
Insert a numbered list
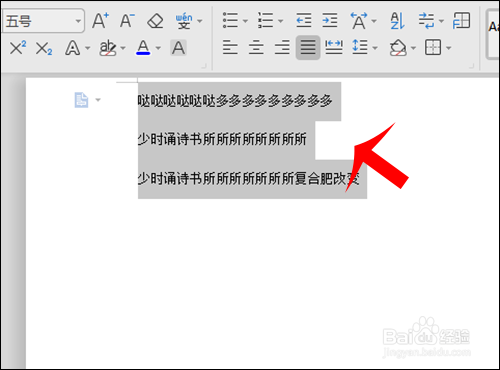(265, 21)
